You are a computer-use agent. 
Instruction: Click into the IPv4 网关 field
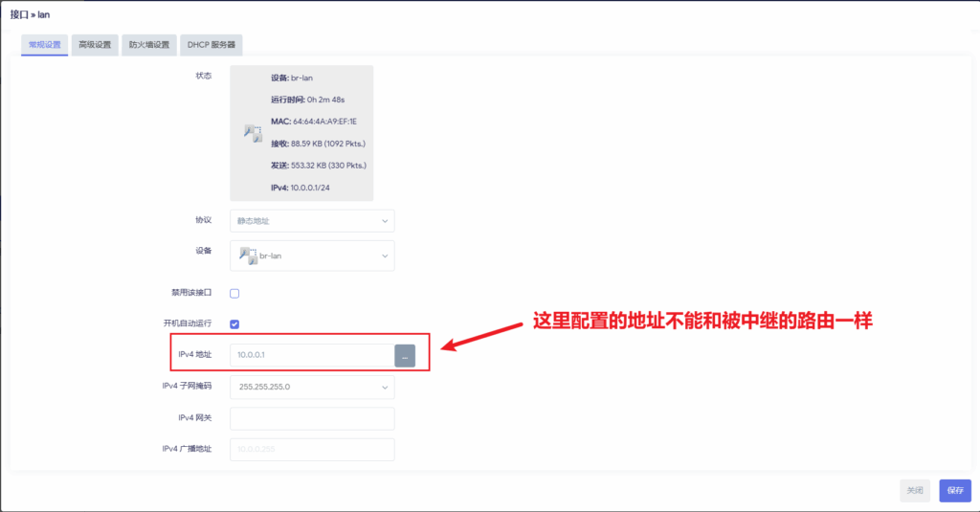click(x=312, y=419)
